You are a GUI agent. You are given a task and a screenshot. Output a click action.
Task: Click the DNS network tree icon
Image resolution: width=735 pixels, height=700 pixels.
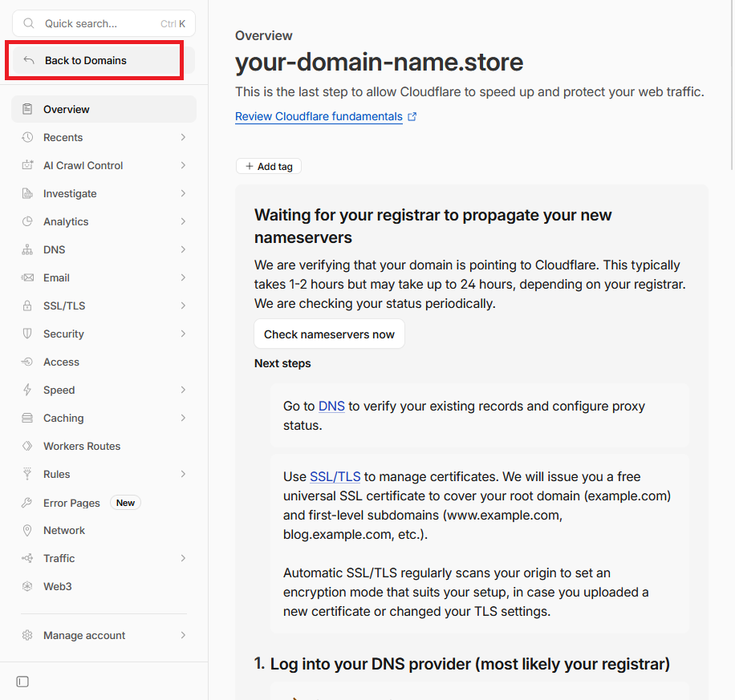pos(27,249)
